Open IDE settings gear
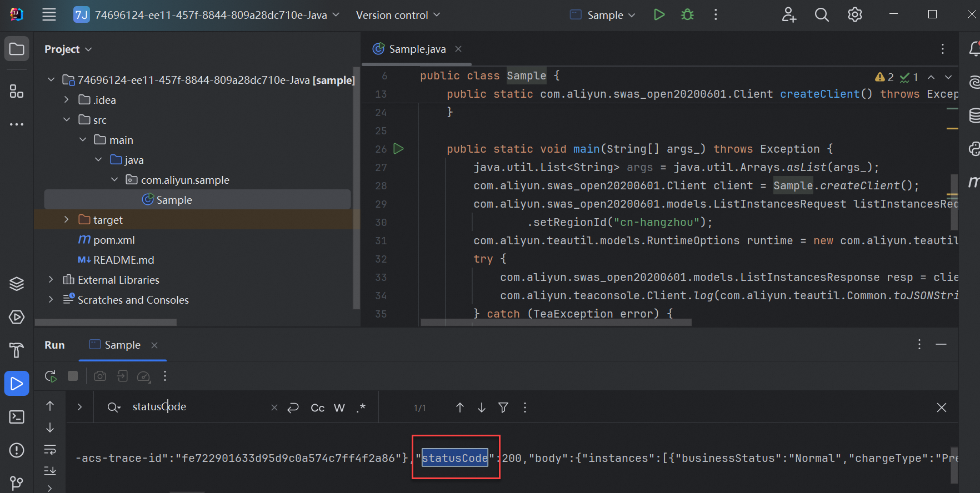The height and width of the screenshot is (493, 980). pos(855,15)
